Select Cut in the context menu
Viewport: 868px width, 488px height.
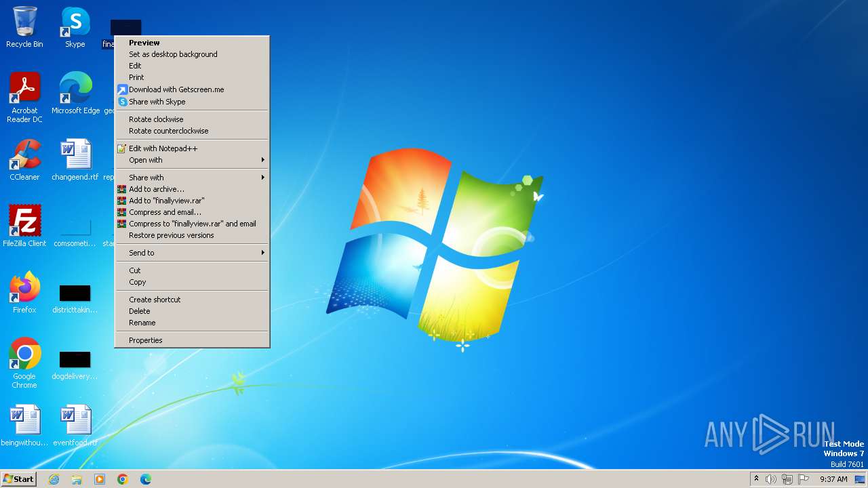point(192,270)
